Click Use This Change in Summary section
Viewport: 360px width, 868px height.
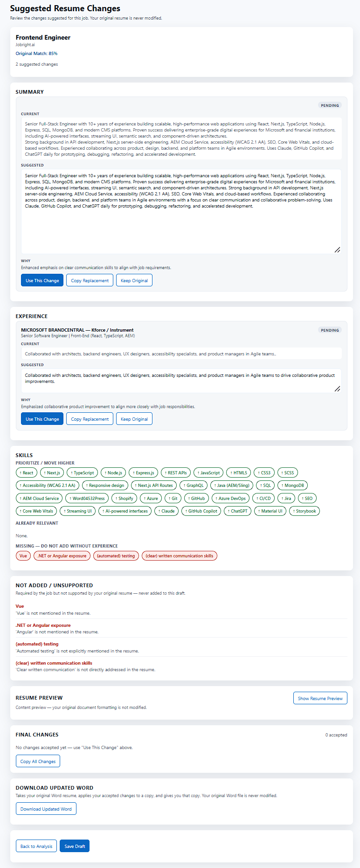tap(42, 280)
